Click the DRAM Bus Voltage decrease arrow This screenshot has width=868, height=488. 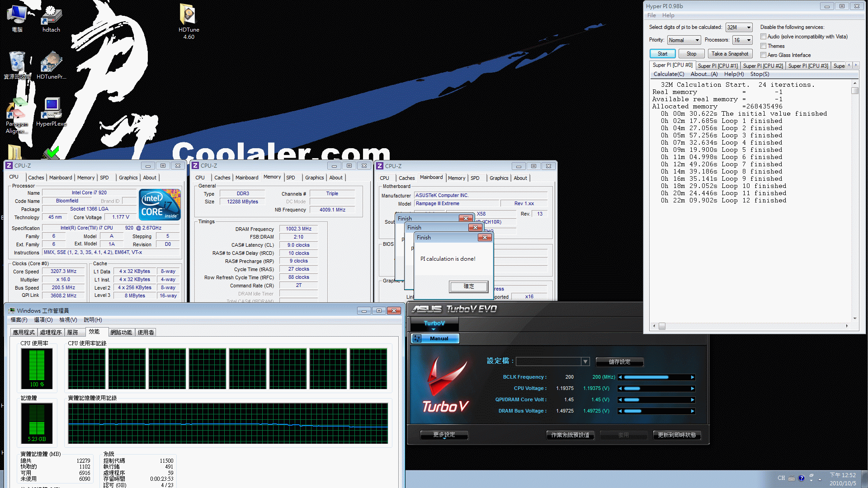(x=620, y=411)
